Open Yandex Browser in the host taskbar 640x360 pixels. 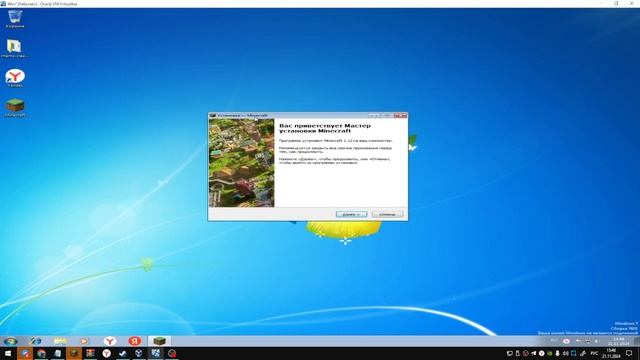(107, 353)
